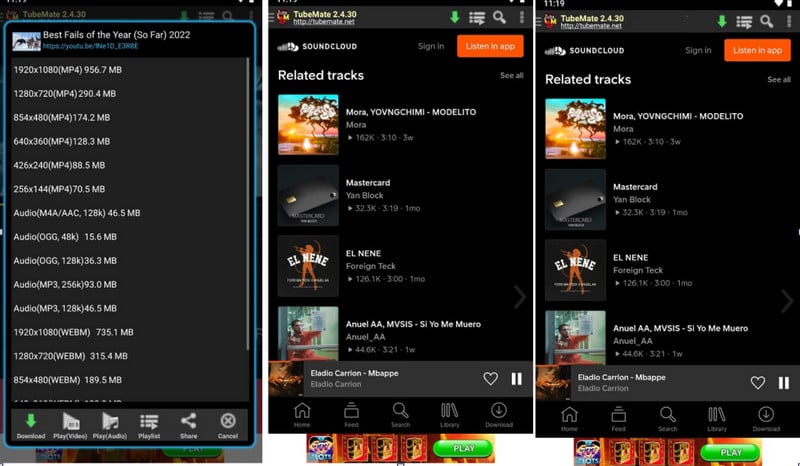The width and height of the screenshot is (800, 466).
Task: Open the tubemate.net link in the middle screenshot
Action: (x=323, y=22)
